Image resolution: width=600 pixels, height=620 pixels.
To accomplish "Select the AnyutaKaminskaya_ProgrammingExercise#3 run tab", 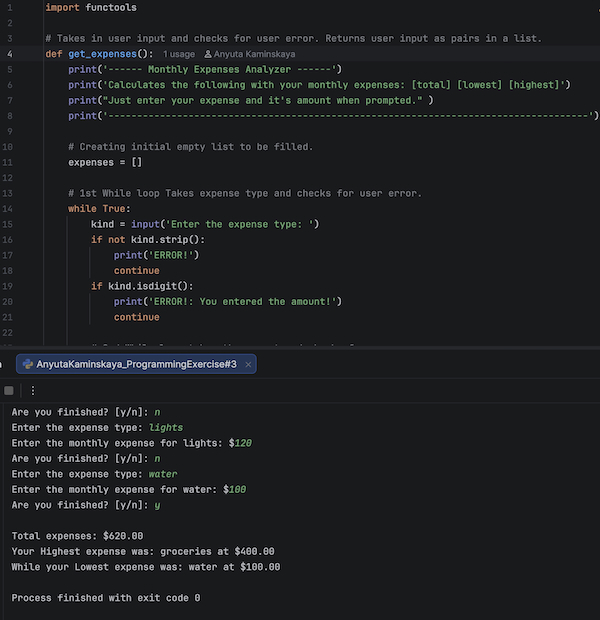I will tap(136, 364).
